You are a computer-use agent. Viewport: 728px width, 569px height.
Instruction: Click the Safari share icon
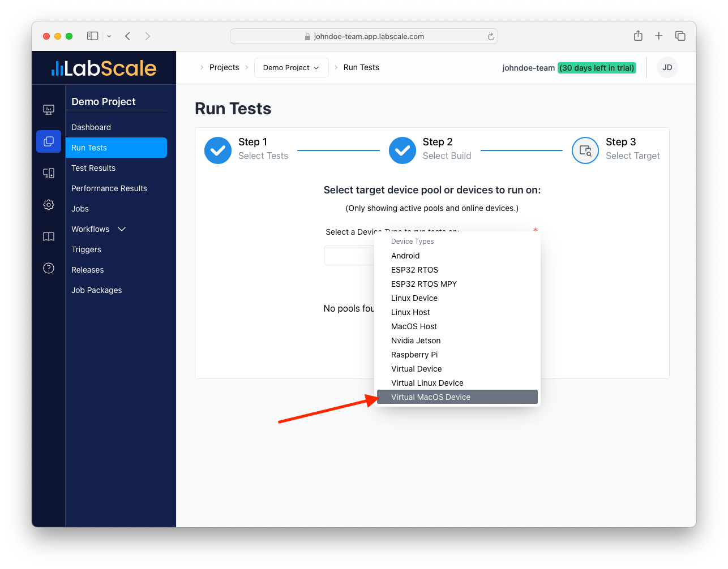[638, 36]
